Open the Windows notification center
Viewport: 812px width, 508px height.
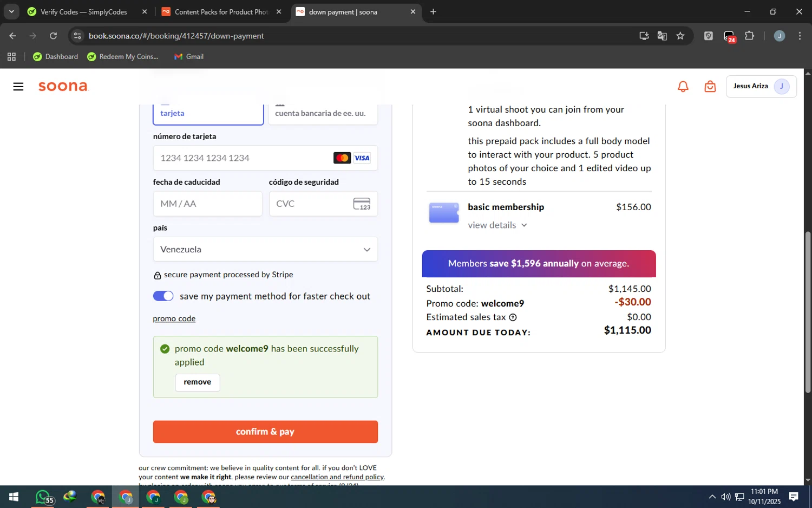pyautogui.click(x=794, y=497)
